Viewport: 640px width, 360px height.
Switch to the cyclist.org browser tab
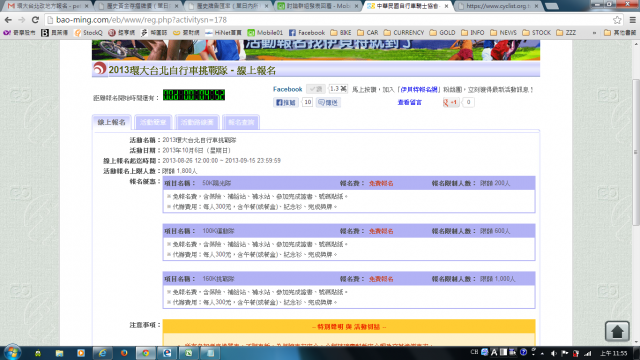[499, 6]
